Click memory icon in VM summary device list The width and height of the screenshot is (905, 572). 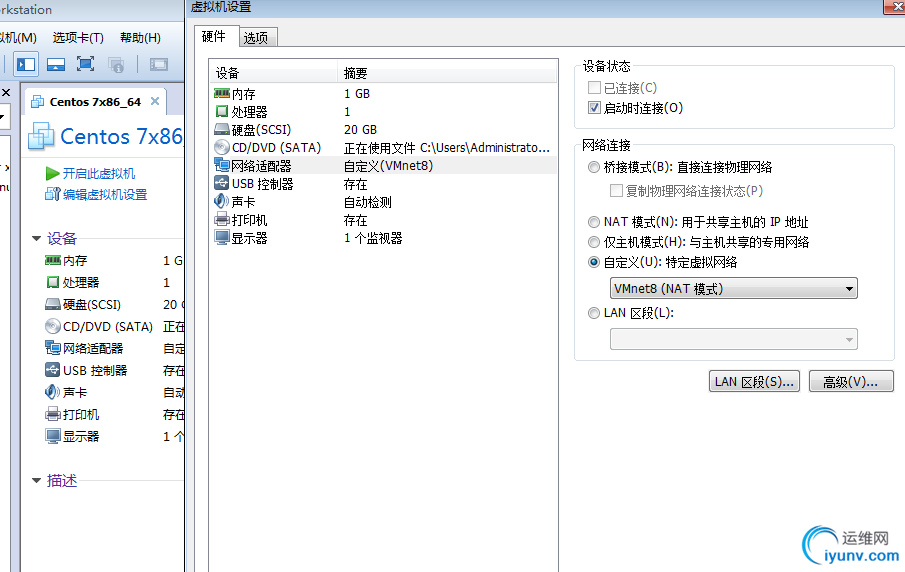click(53, 260)
